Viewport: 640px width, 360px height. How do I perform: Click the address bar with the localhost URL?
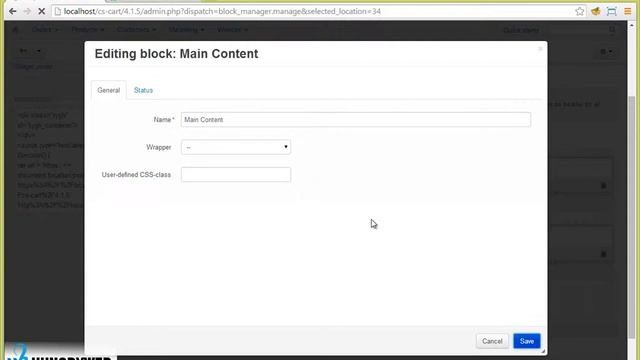(x=314, y=11)
